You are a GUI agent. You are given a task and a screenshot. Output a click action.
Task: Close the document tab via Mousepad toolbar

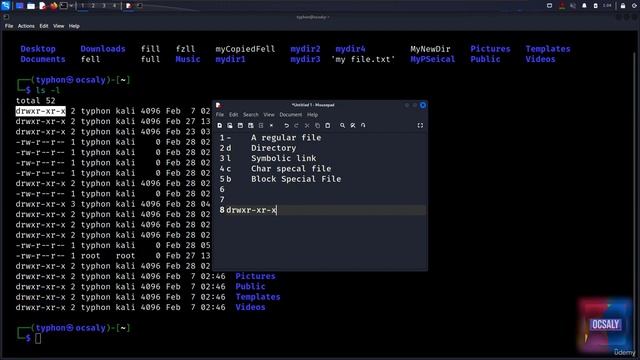point(271,125)
